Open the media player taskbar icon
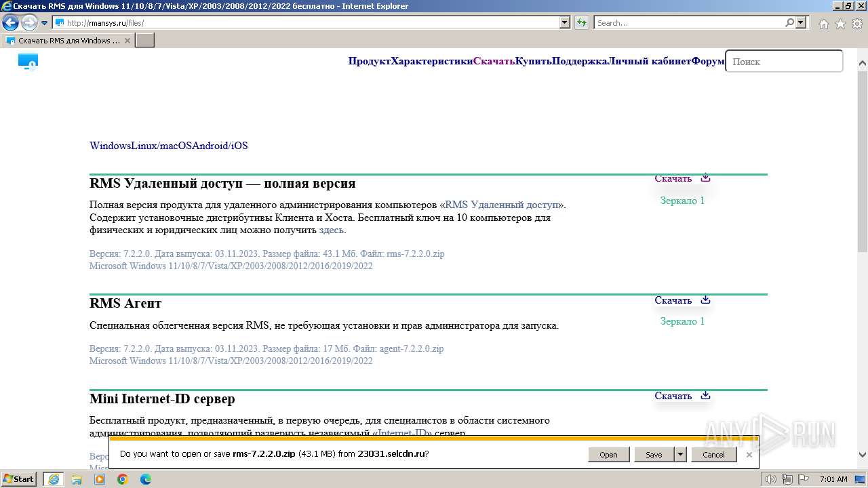The height and width of the screenshot is (488, 868). pyautogui.click(x=100, y=479)
